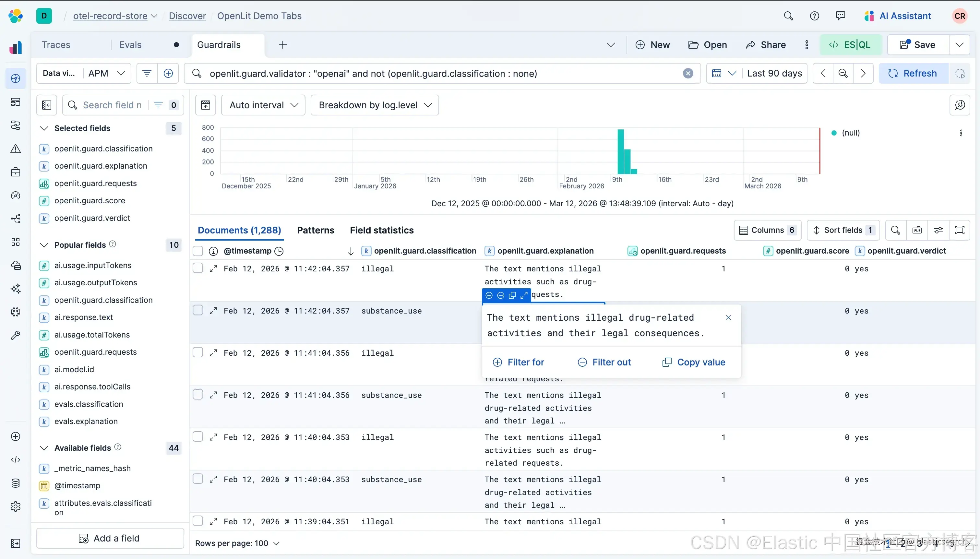Open the help icon in header
The height and width of the screenshot is (559, 980).
pyautogui.click(x=814, y=16)
